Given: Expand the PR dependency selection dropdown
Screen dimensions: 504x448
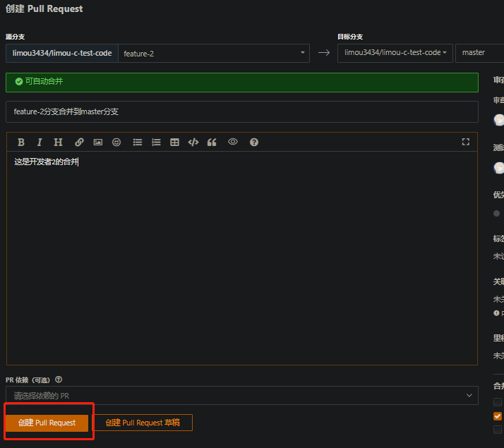Looking at the screenshot, I should pyautogui.click(x=241, y=396).
